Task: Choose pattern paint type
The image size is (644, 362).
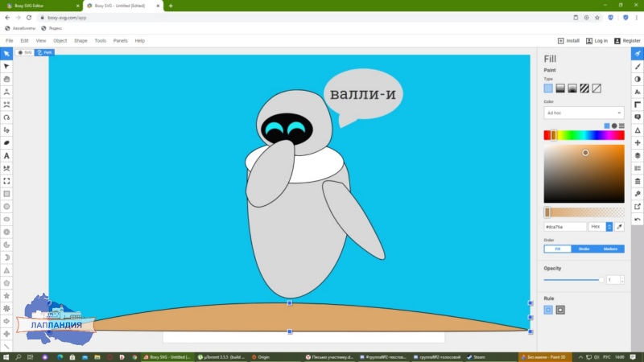Action: click(584, 88)
